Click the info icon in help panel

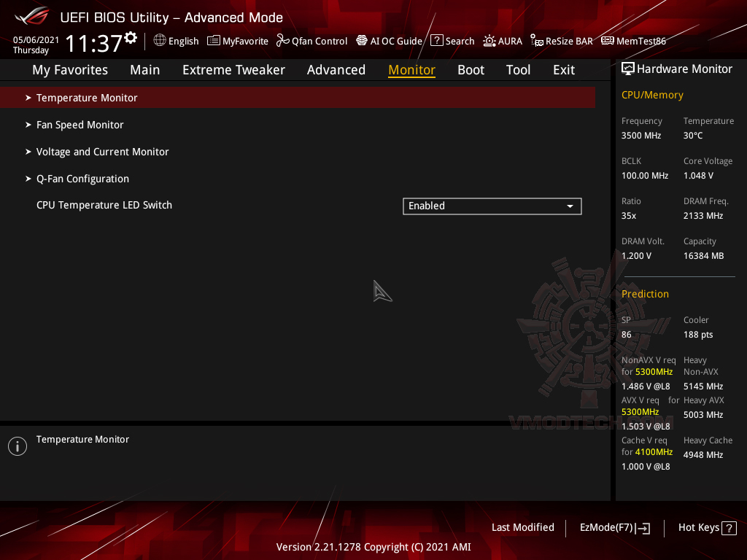tap(18, 446)
